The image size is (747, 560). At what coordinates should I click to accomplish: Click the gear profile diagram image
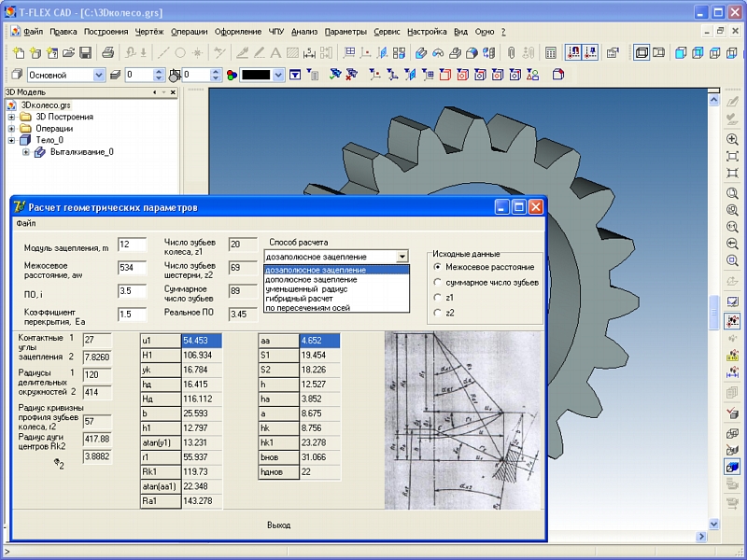click(463, 421)
